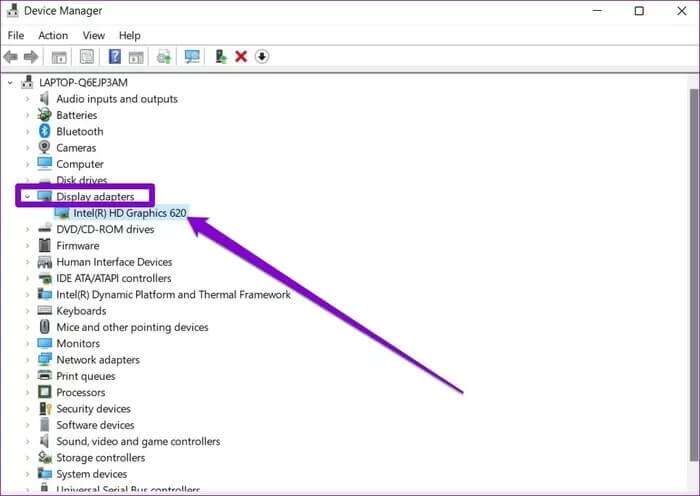Viewport: 700px width, 496px height.
Task: Select the Firmware label text
Action: coord(78,246)
